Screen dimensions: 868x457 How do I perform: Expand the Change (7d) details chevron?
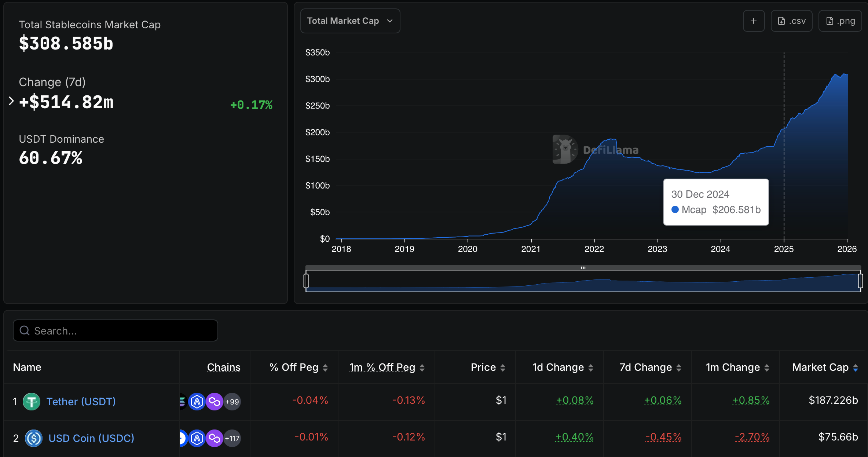[x=11, y=101]
